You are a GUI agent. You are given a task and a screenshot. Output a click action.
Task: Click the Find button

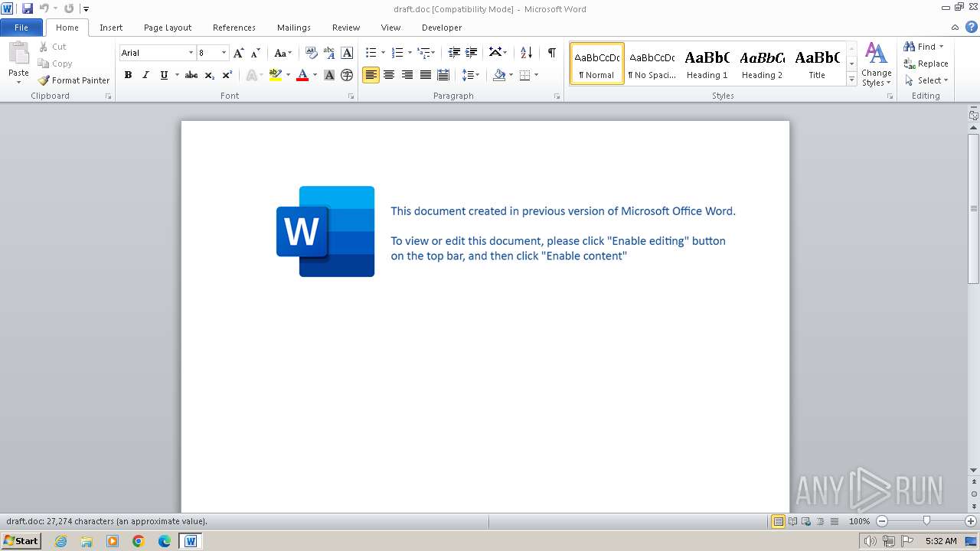click(920, 47)
